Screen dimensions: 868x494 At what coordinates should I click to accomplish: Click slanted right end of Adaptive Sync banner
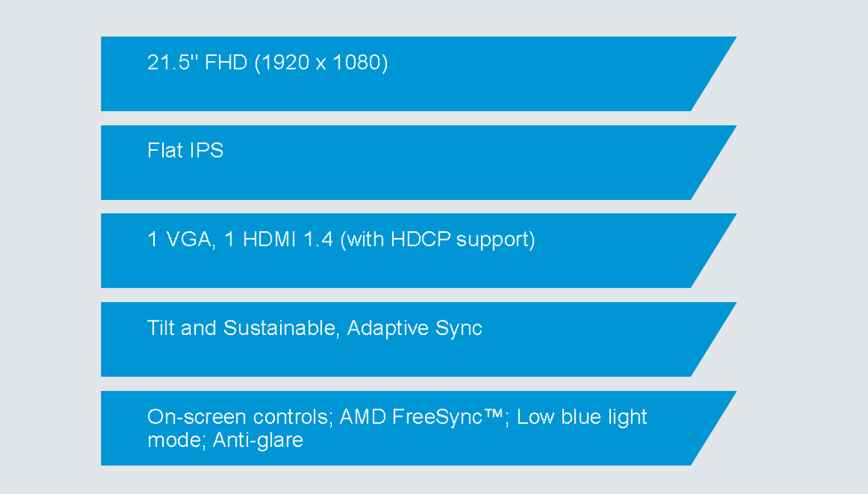713,340
